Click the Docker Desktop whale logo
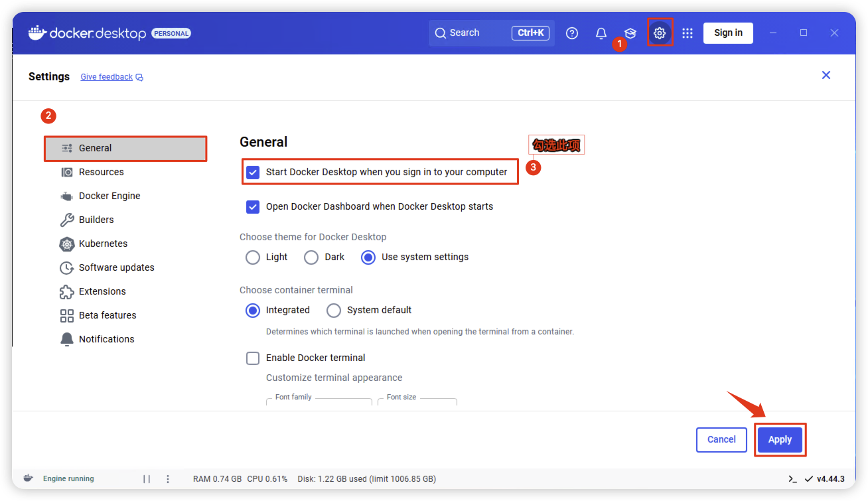This screenshot has height=501, width=868. pyautogui.click(x=38, y=32)
